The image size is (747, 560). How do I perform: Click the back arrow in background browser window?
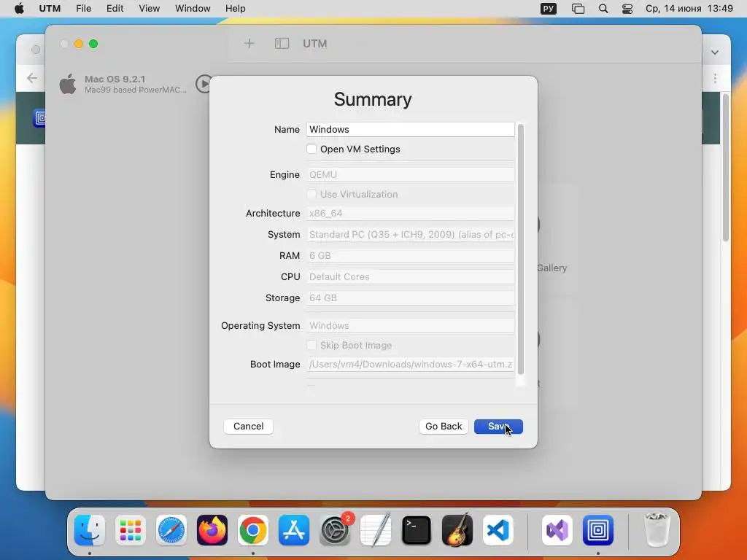pyautogui.click(x=32, y=77)
